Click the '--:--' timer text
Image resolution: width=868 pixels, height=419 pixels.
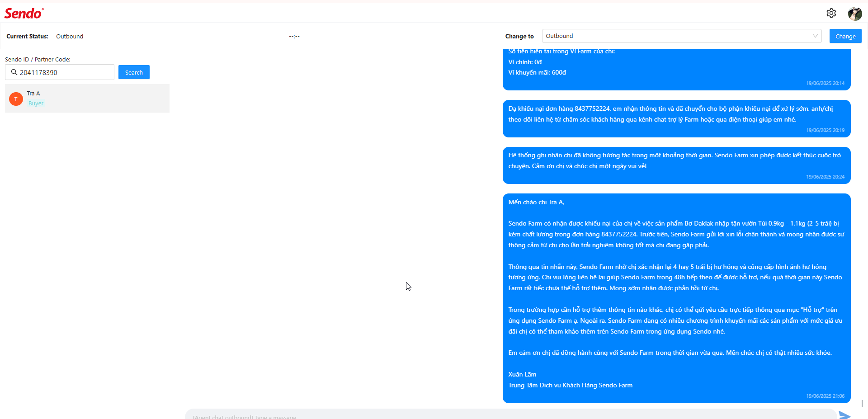pos(294,36)
